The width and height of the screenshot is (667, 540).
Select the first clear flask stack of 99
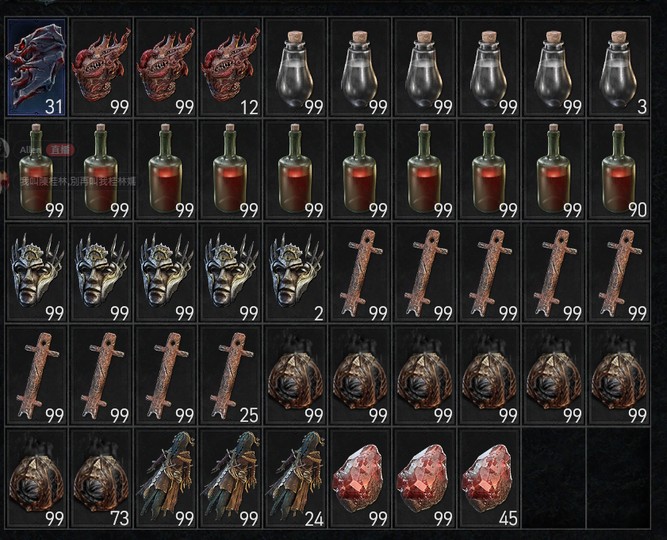(295, 67)
